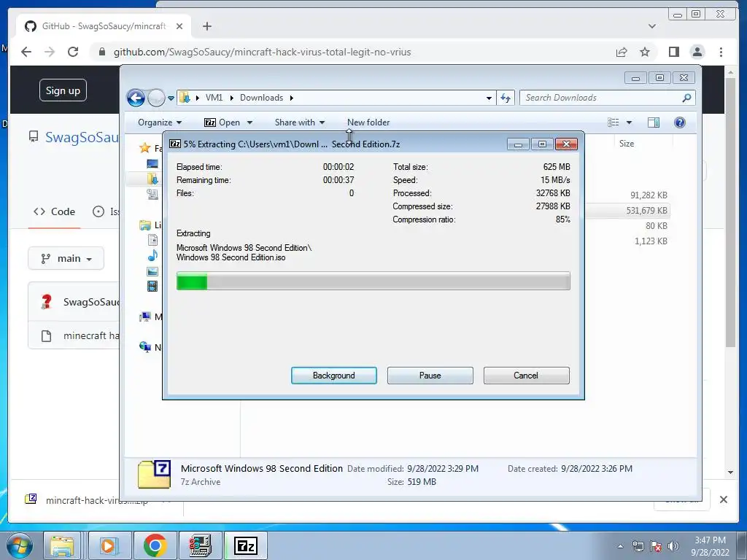The width and height of the screenshot is (747, 560).
Task: Toggle the Chrome side panel icon
Action: point(673,52)
